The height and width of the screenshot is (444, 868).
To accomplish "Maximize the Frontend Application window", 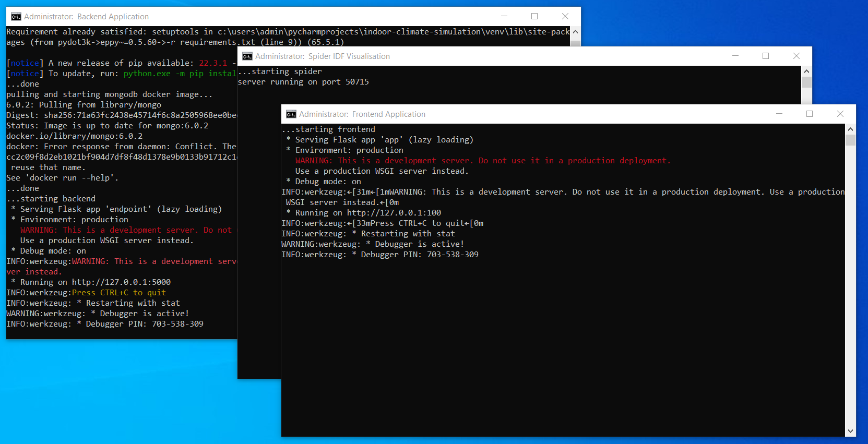I will pyautogui.click(x=810, y=114).
